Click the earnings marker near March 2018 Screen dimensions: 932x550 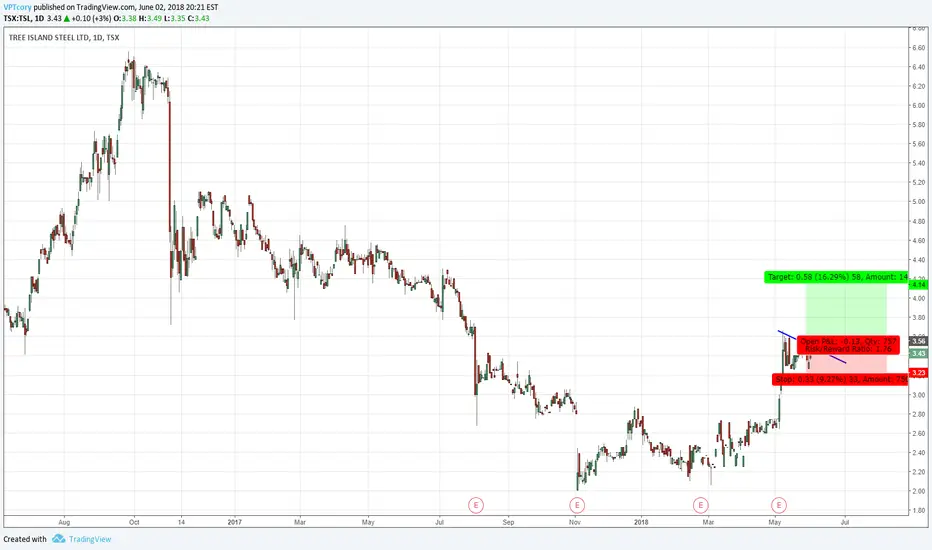(701, 505)
